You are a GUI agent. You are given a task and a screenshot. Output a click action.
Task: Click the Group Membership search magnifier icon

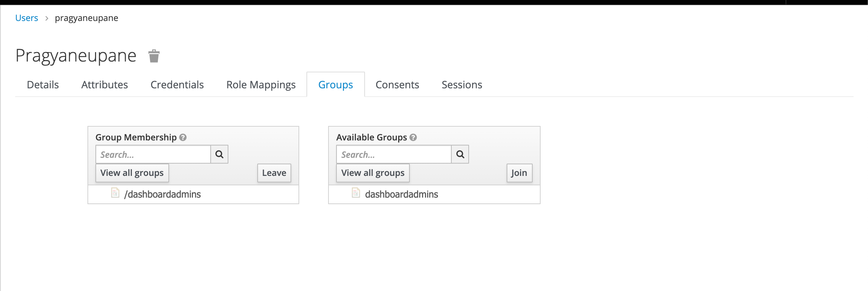(219, 154)
